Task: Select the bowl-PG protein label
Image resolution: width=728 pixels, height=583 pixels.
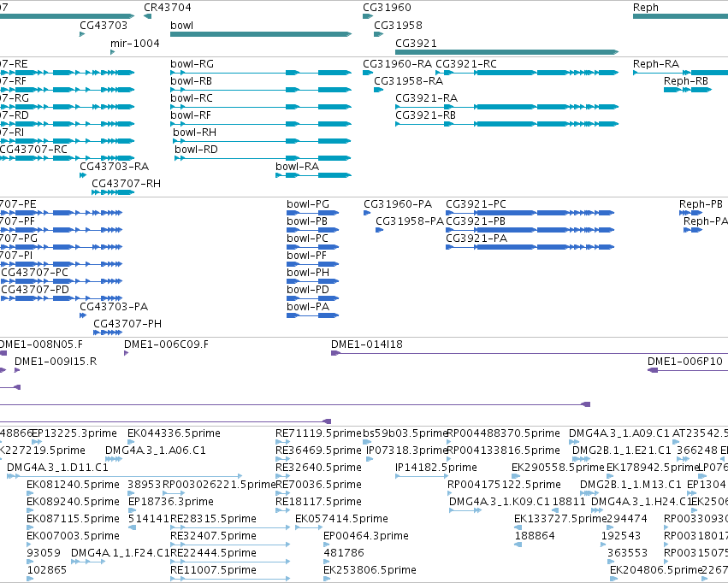Action: [308, 204]
